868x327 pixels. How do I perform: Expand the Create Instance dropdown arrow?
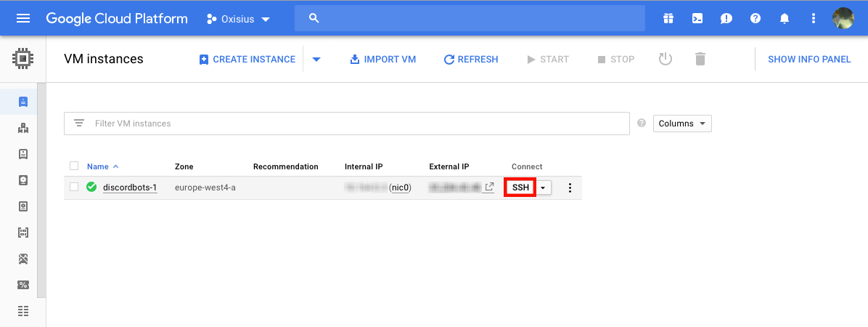pyautogui.click(x=316, y=60)
